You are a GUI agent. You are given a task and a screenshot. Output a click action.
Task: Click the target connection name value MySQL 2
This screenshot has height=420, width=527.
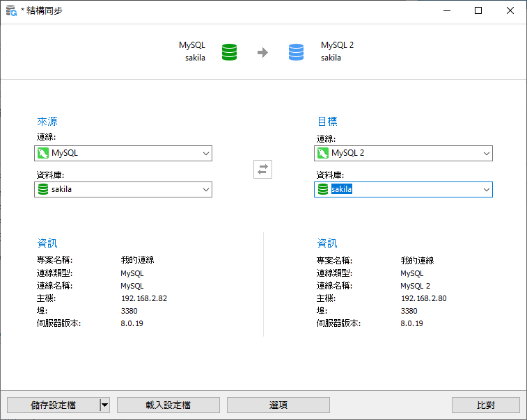tap(415, 286)
